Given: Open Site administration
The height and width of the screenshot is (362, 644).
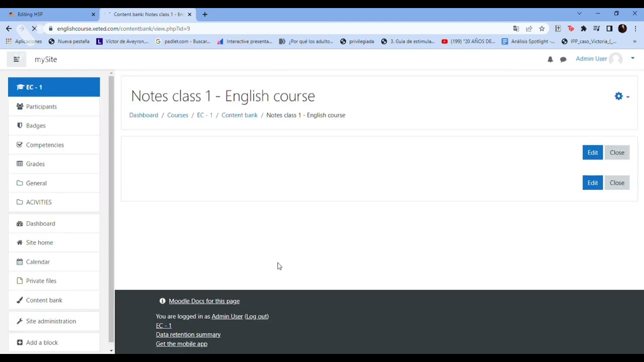Looking at the screenshot, I should pyautogui.click(x=54, y=321).
